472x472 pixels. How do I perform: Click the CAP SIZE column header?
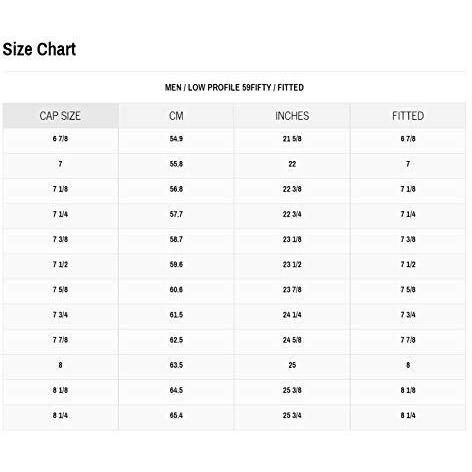(60, 116)
